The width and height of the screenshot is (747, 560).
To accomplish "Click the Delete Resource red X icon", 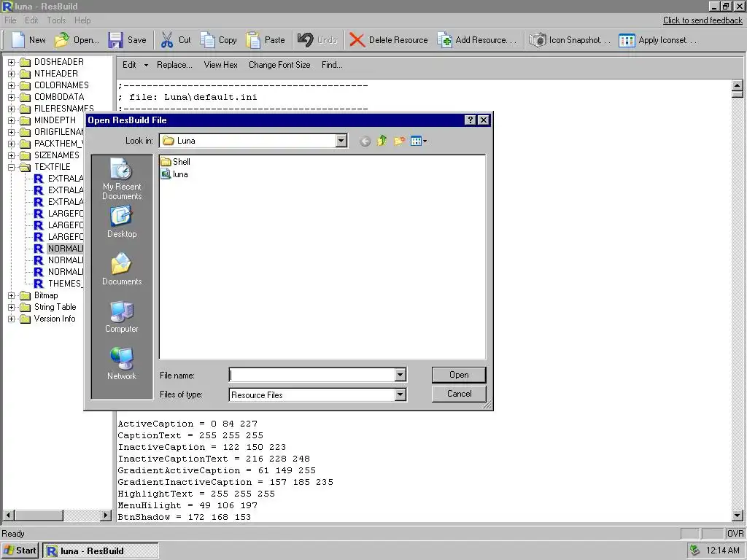I will coord(357,40).
